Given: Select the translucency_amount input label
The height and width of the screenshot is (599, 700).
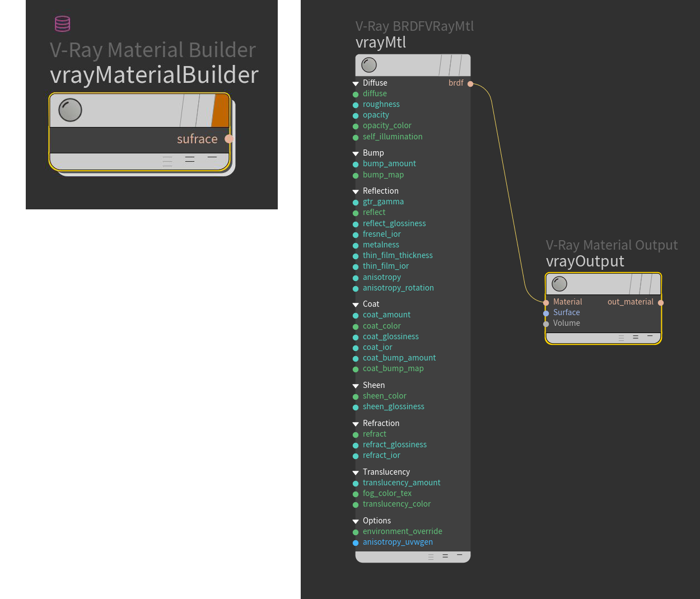Looking at the screenshot, I should point(402,483).
